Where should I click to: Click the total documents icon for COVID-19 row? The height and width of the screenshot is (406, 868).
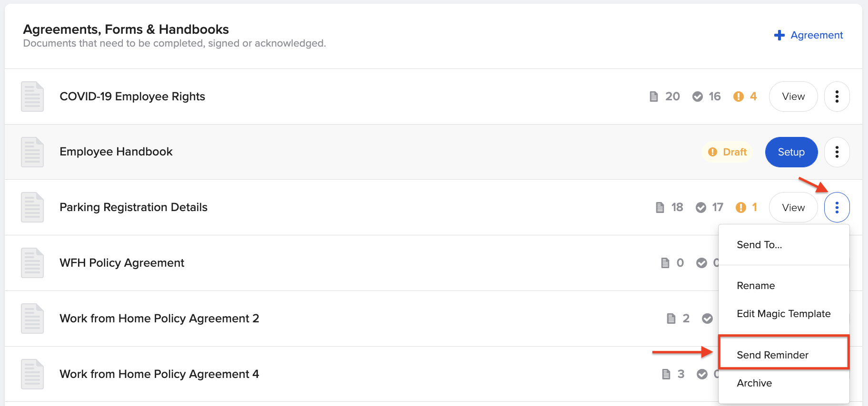point(654,97)
